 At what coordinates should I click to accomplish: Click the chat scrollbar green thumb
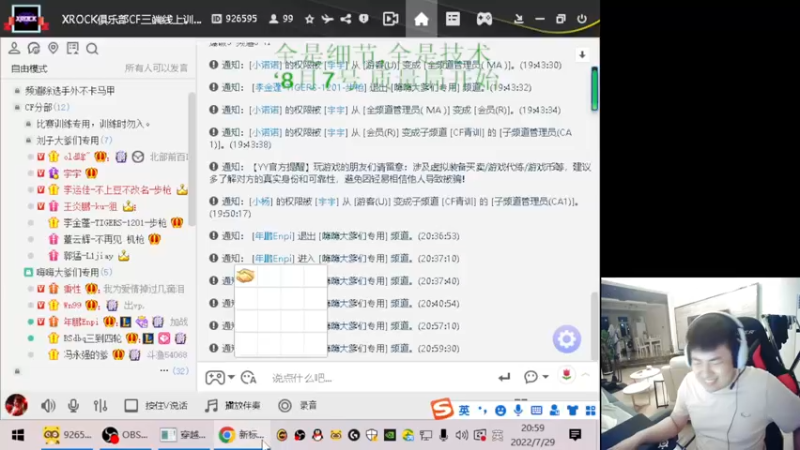pyautogui.click(x=594, y=88)
